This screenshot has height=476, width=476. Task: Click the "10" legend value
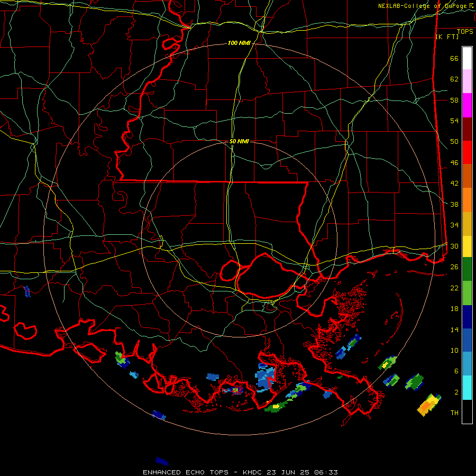[x=454, y=350]
